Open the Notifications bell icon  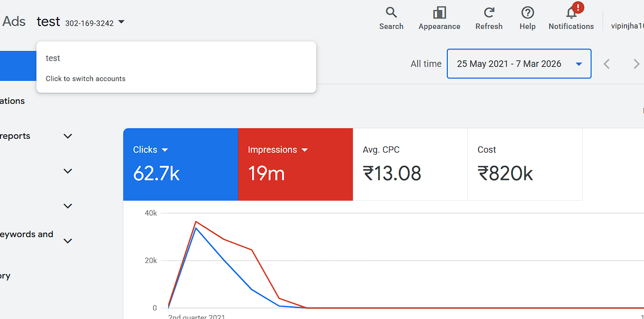[x=571, y=13]
